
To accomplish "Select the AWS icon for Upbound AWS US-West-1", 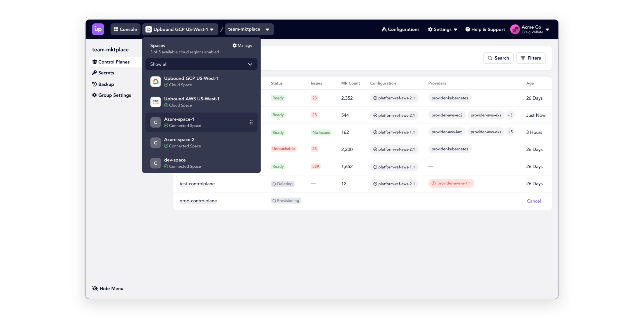I will click(x=155, y=102).
